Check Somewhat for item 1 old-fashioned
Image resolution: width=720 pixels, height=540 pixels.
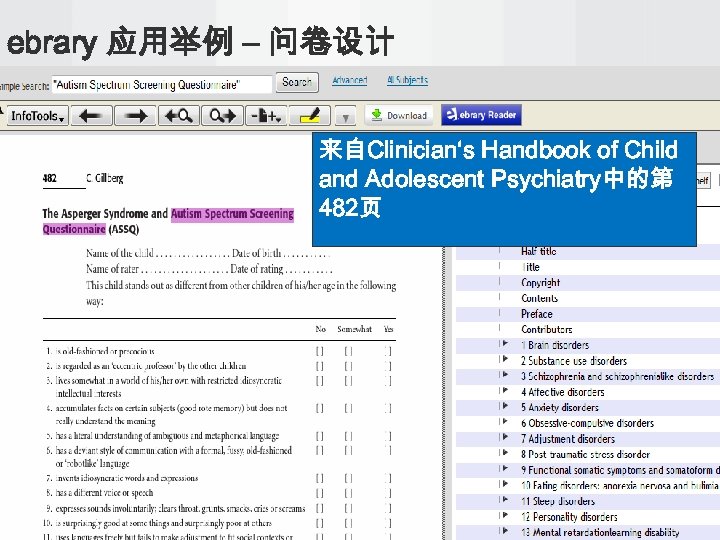[349, 351]
